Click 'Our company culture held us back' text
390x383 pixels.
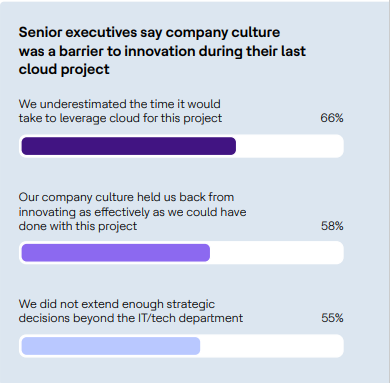tap(132, 212)
